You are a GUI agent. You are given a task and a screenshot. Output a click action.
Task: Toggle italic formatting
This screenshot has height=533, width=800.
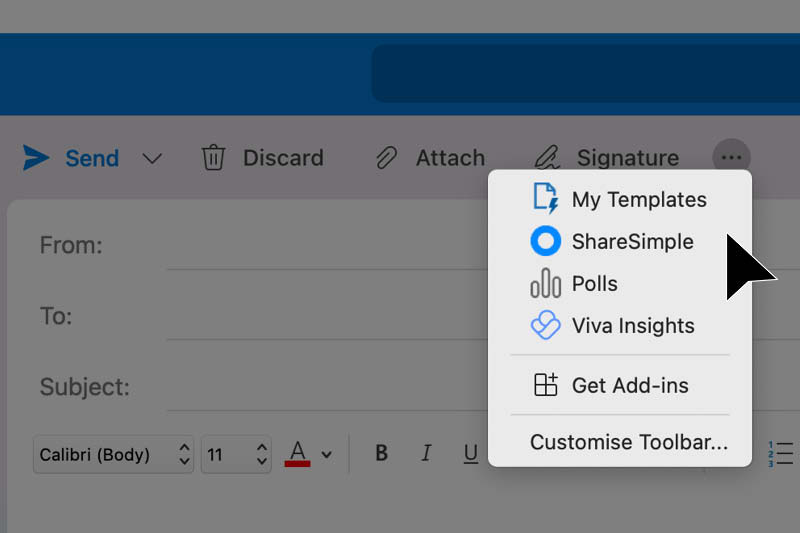pyautogui.click(x=427, y=453)
